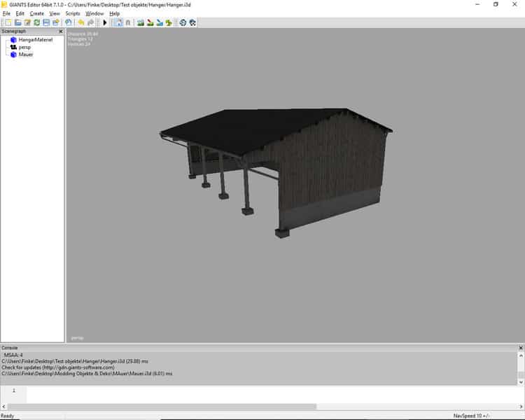The height and width of the screenshot is (420, 525).
Task: Open the File menu
Action: 6,13
